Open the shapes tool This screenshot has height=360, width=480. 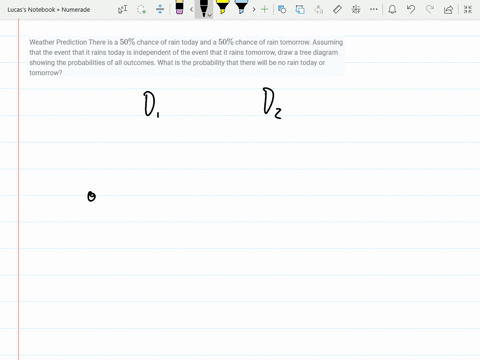point(282,9)
